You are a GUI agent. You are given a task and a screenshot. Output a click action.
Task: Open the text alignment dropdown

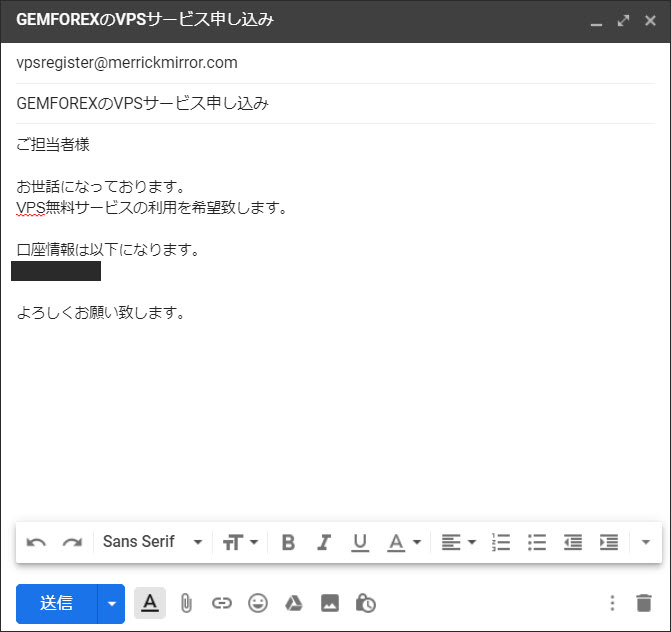(x=459, y=543)
